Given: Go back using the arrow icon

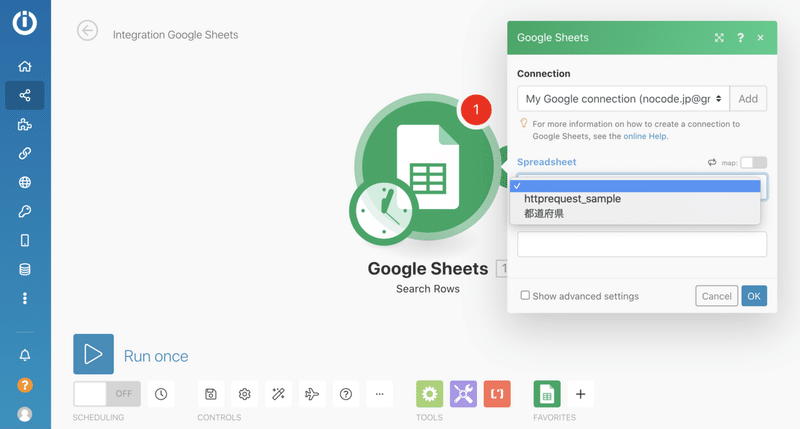Looking at the screenshot, I should pos(87,31).
